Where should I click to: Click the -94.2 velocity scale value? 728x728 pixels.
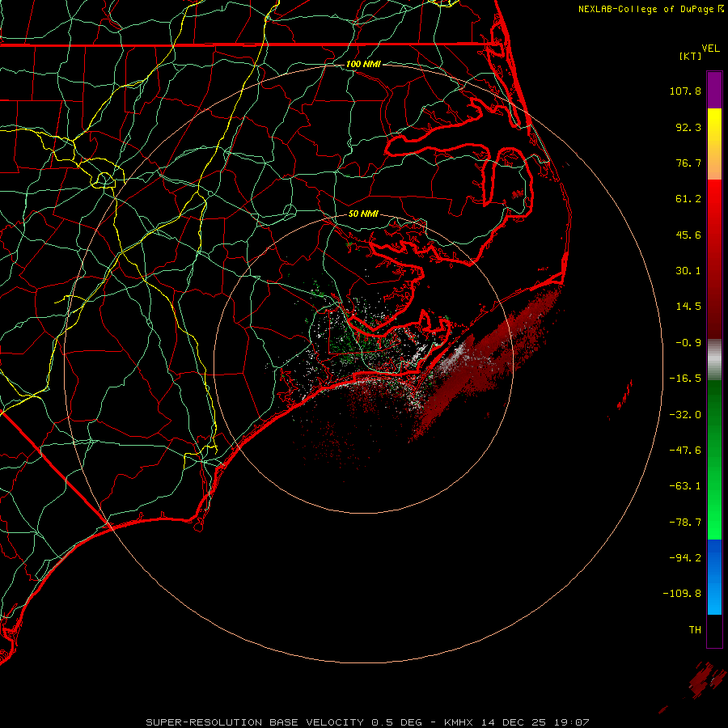[685, 557]
